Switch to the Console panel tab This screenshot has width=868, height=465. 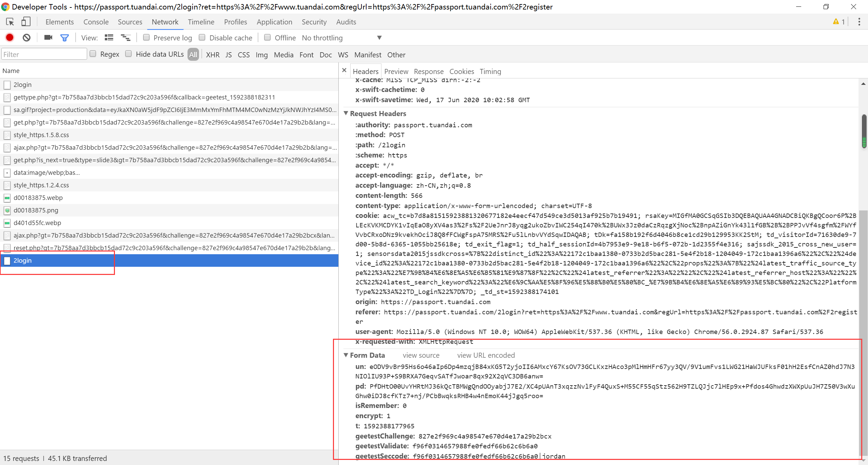(x=96, y=22)
